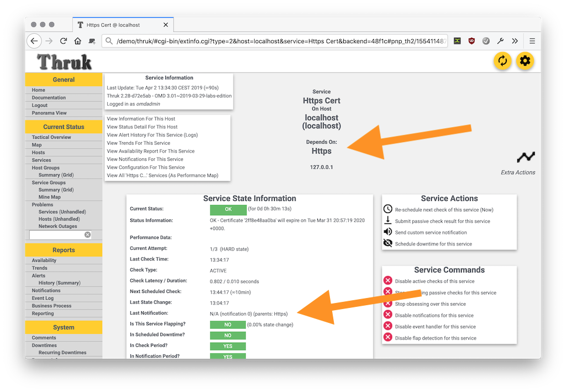Click the browser back arrow button

pyautogui.click(x=34, y=41)
